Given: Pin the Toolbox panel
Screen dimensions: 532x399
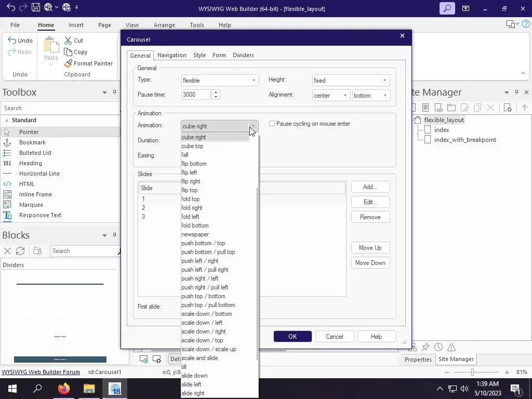Looking at the screenshot, I should click(x=114, y=92).
